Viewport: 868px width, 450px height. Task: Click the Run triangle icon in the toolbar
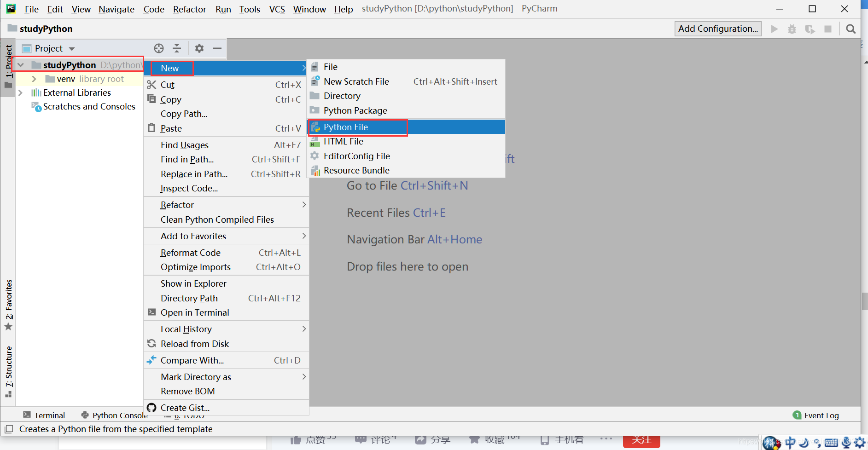coord(775,29)
